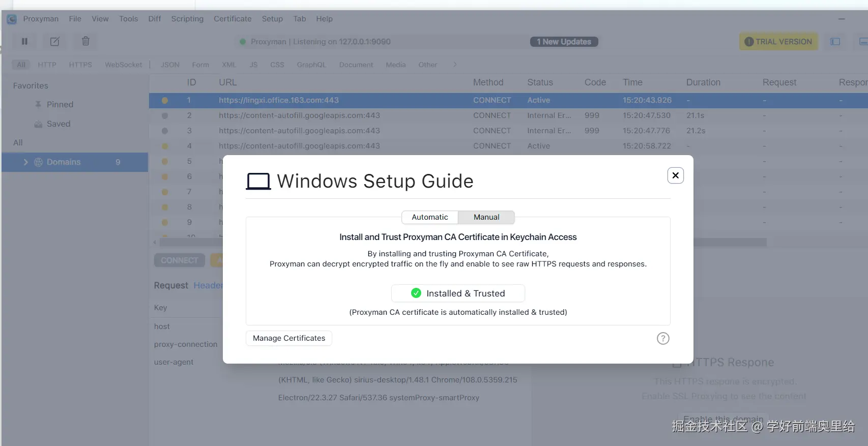Click the trash clear session icon
Viewport: 868px width, 446px height.
point(85,41)
